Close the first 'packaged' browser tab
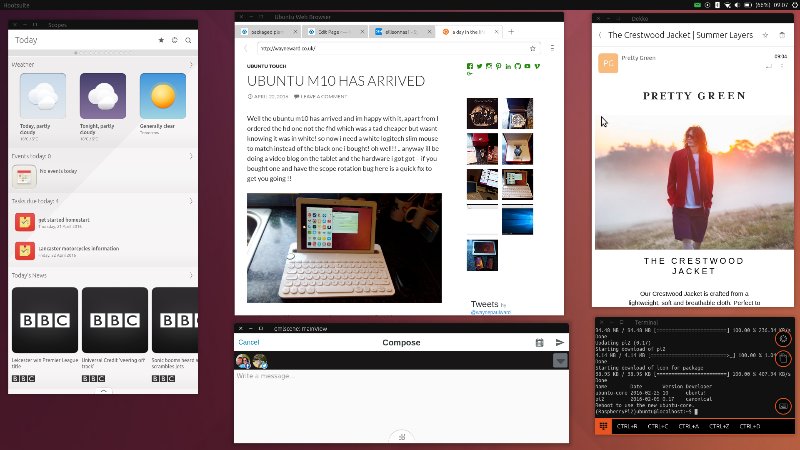The width and height of the screenshot is (800, 450). click(295, 32)
